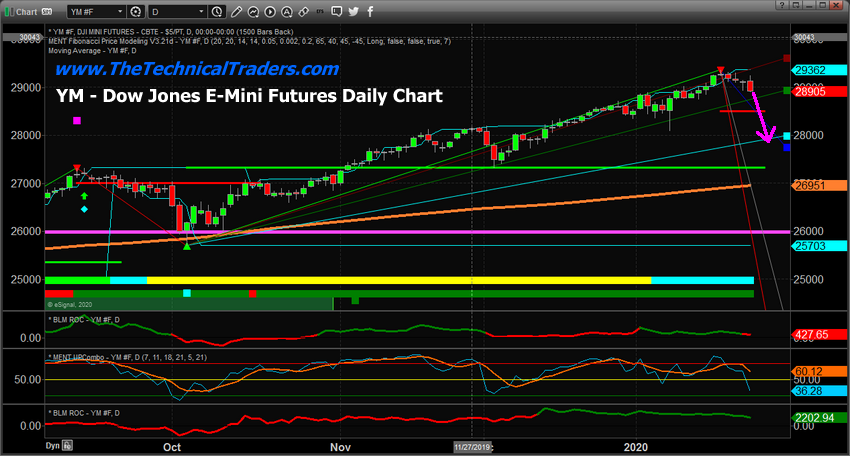The image size is (850, 456).
Task: Open the YM #F symbol dropdown
Action: tap(96, 11)
